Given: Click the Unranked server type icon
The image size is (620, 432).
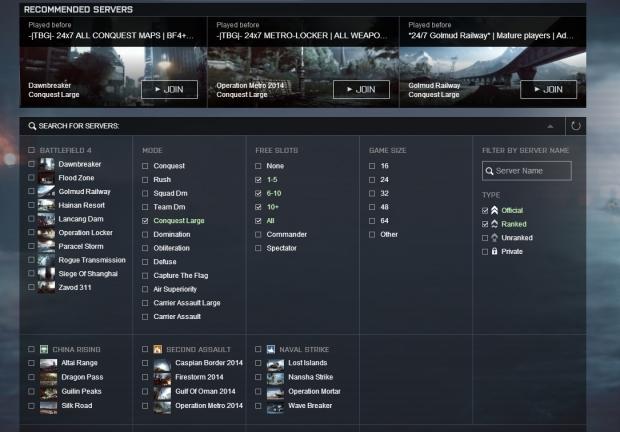Looking at the screenshot, I should click(494, 238).
